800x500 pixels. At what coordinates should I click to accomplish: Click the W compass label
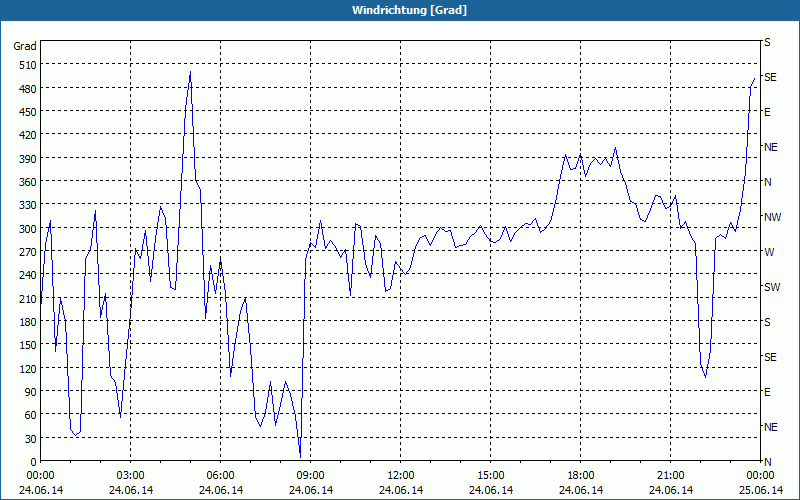[768, 252]
